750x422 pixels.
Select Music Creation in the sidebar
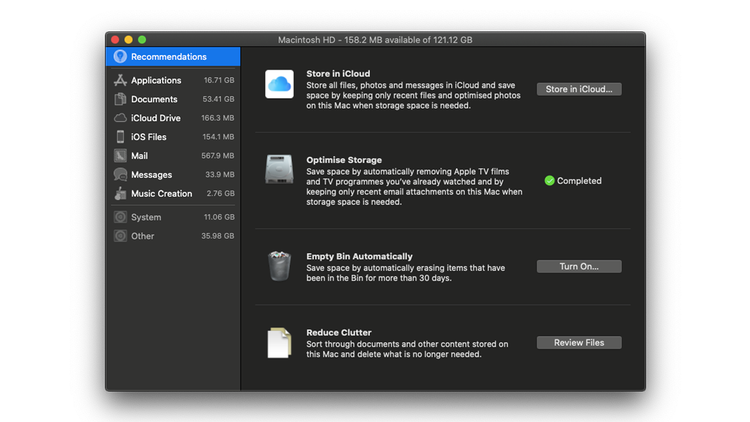[x=173, y=193]
